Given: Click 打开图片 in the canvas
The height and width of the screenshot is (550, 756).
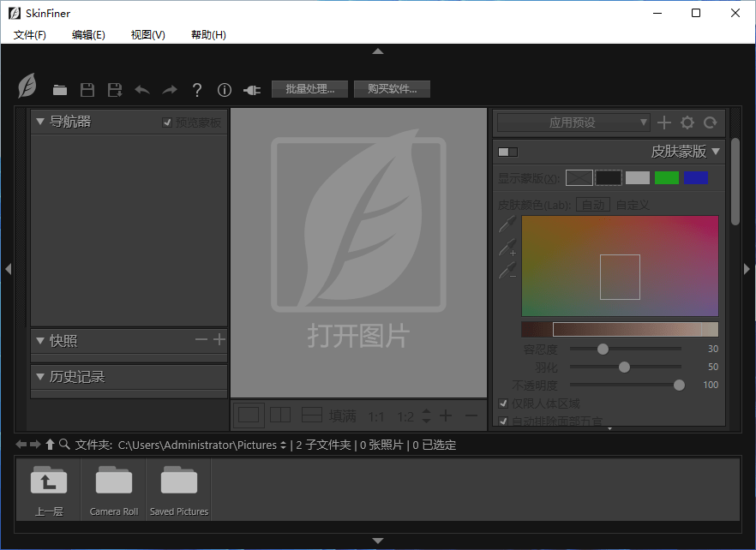Looking at the screenshot, I should pos(358,336).
